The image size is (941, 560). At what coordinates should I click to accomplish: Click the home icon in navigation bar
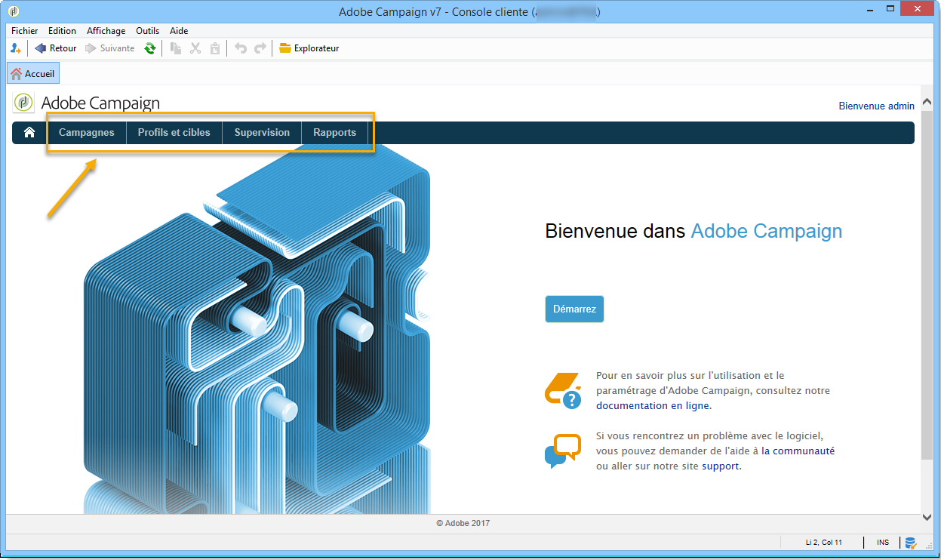(29, 132)
